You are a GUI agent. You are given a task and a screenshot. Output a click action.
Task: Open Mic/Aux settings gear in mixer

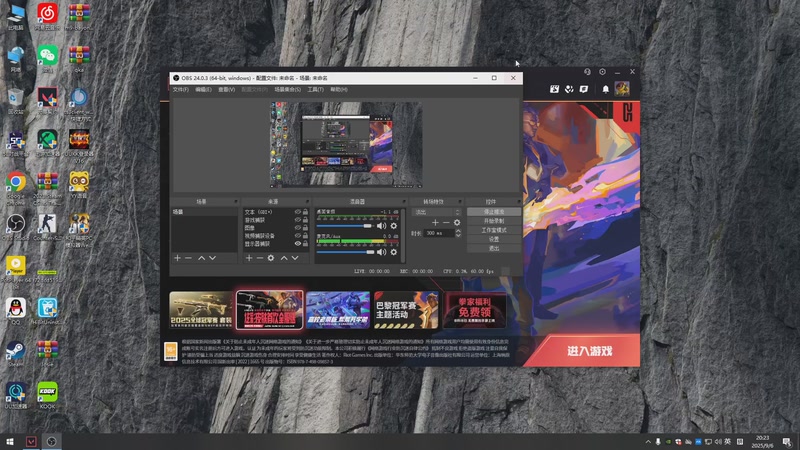(x=394, y=252)
